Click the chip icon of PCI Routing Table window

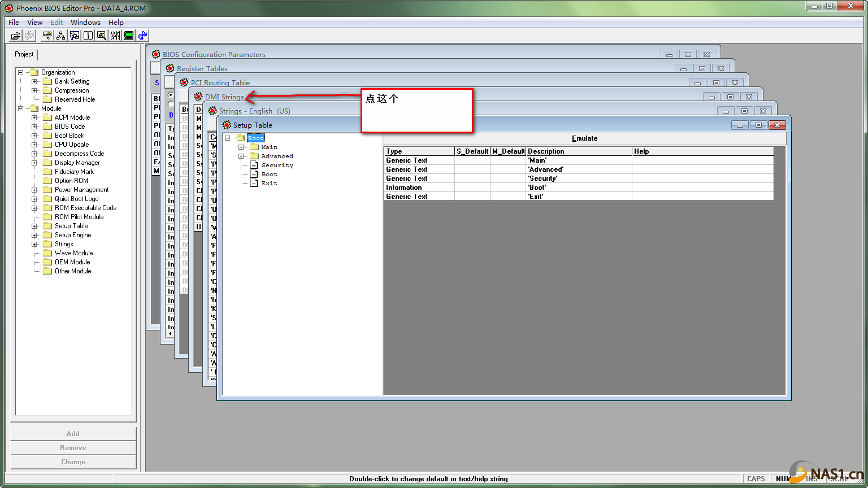pos(184,82)
